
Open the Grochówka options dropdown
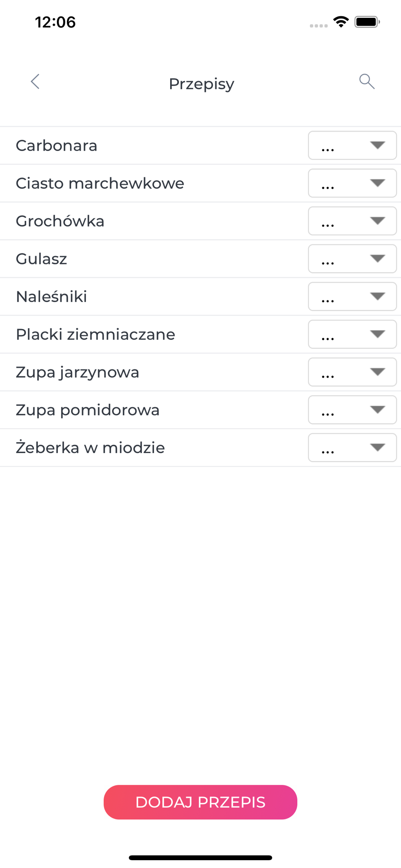click(352, 221)
